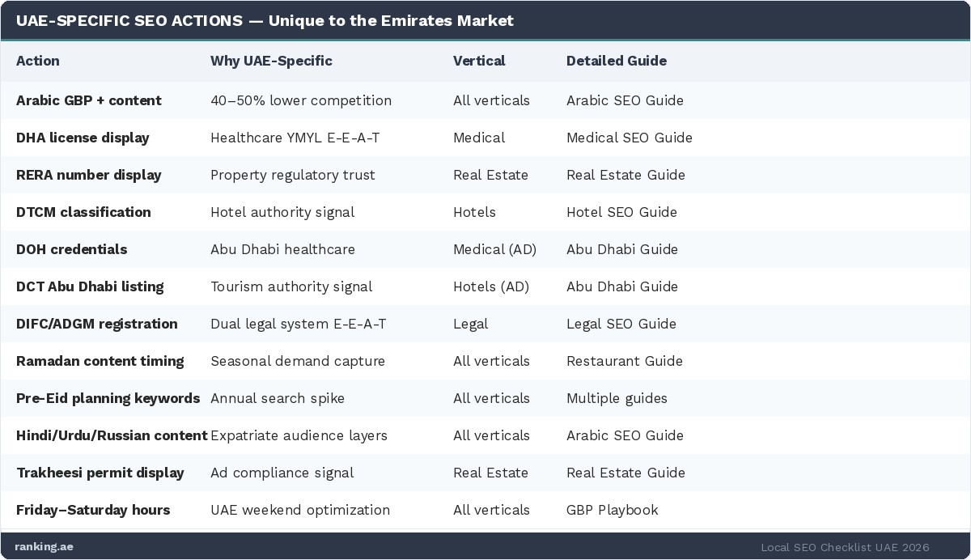Viewport: 971px width, 560px height.
Task: Click the Legal SEO Guide link
Action: tap(621, 324)
